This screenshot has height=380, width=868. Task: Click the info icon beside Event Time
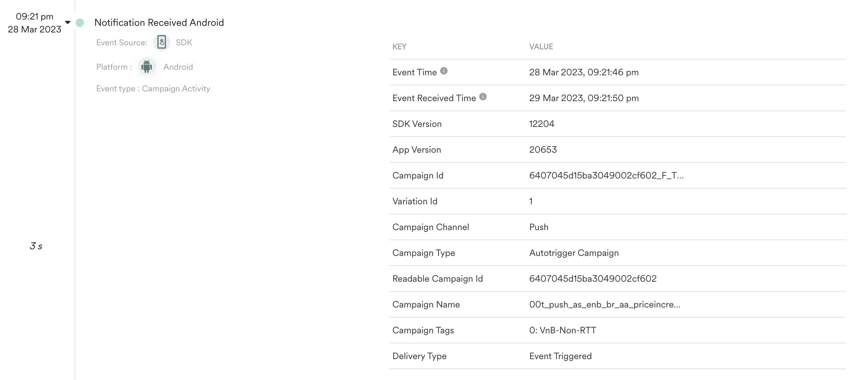coord(444,71)
